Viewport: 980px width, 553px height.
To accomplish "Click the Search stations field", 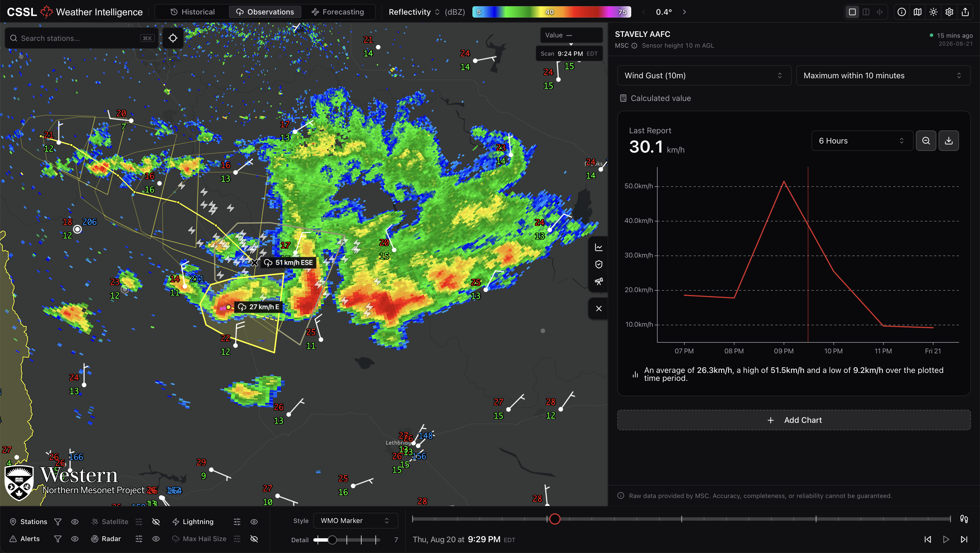I will tap(81, 38).
